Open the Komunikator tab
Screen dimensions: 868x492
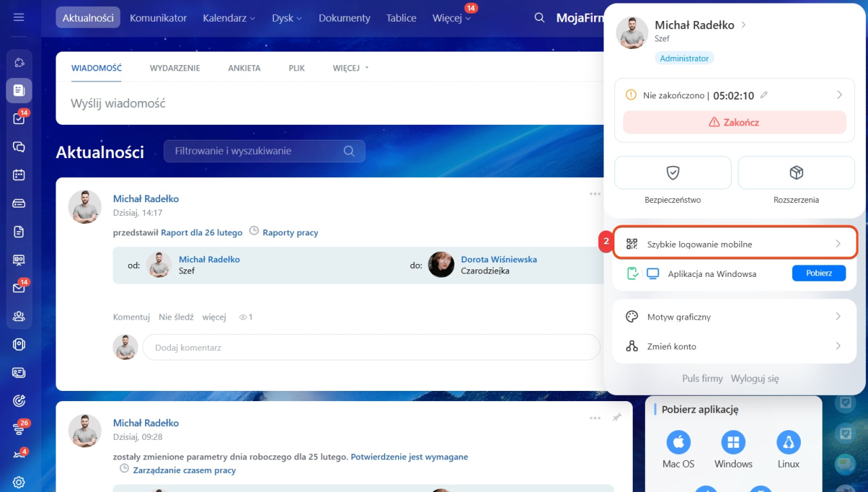pyautogui.click(x=158, y=18)
